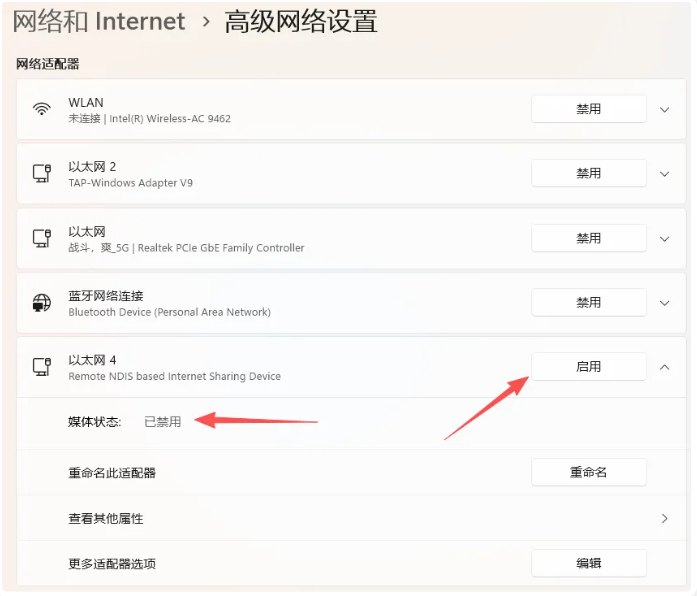Go back to 网络和 Internet breadcrumb
This screenshot has width=697, height=596.
[99, 21]
